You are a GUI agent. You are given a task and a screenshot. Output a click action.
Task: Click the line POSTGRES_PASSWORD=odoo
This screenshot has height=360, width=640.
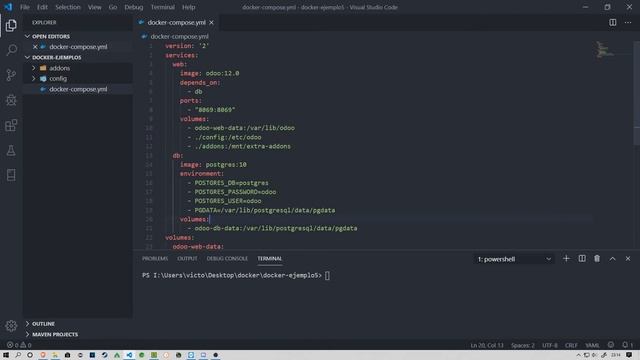click(x=235, y=192)
